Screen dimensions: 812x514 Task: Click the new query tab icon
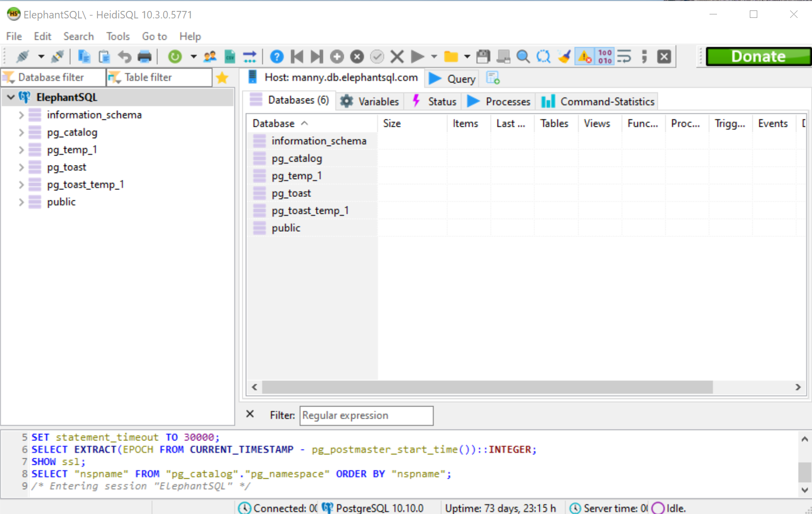493,78
